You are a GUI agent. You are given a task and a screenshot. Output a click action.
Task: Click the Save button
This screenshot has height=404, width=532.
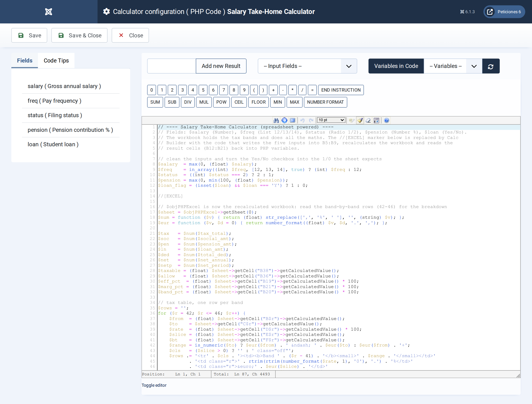point(29,36)
